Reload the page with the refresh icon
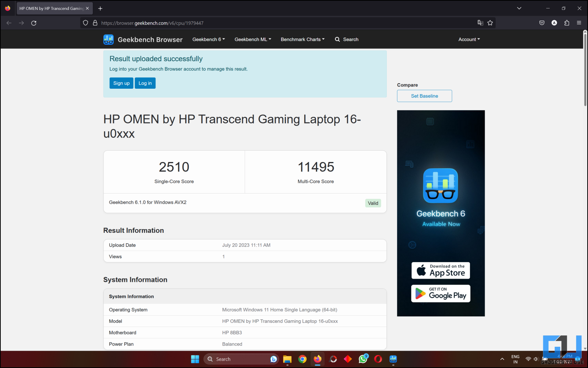The height and width of the screenshot is (368, 588). [34, 23]
